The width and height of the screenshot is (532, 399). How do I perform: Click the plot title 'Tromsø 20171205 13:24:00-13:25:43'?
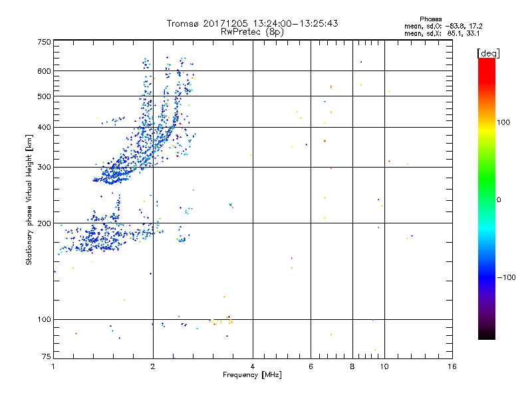coord(252,23)
